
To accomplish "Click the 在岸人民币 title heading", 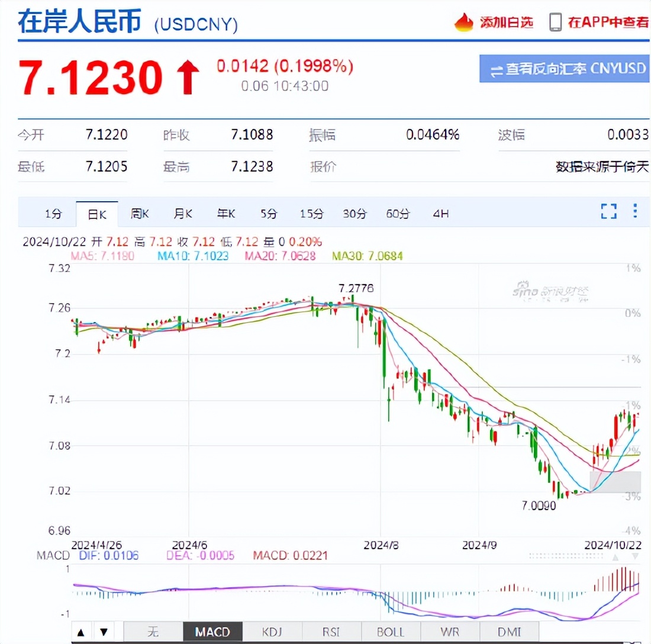I will coord(80,21).
